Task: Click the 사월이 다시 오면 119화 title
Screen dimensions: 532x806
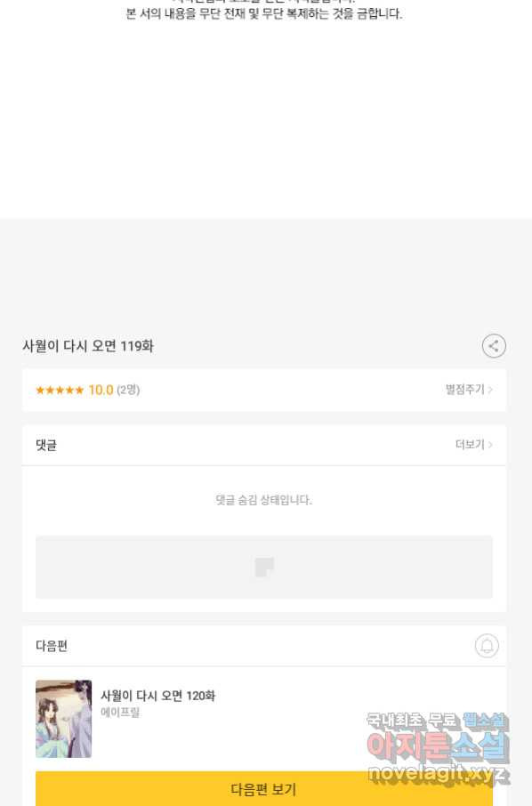Action: click(x=88, y=346)
